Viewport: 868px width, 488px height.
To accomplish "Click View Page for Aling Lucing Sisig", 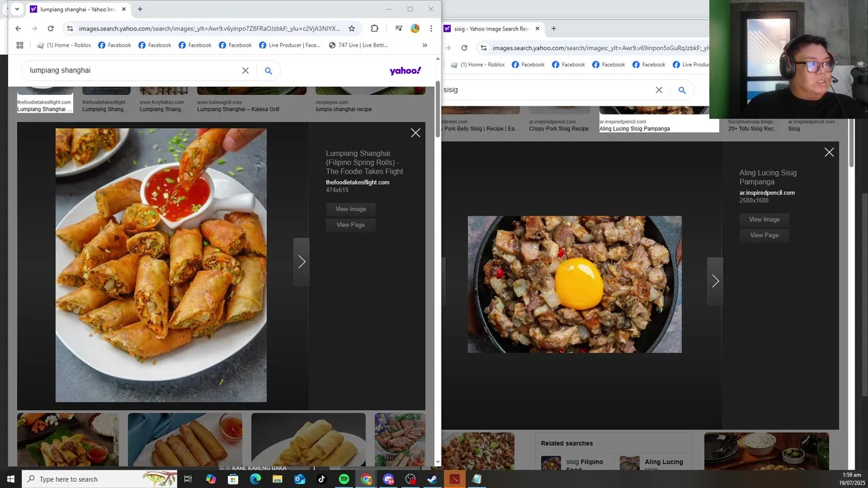I will (x=764, y=235).
